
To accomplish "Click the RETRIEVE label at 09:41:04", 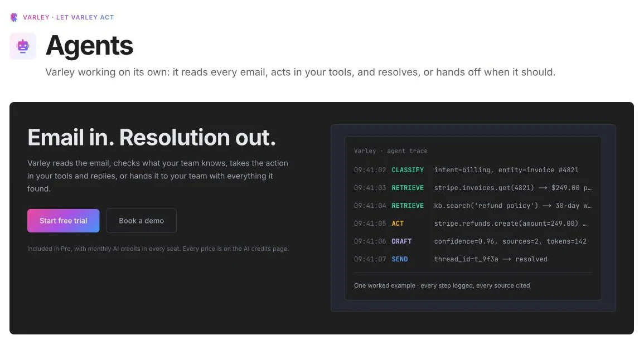I will 408,206.
